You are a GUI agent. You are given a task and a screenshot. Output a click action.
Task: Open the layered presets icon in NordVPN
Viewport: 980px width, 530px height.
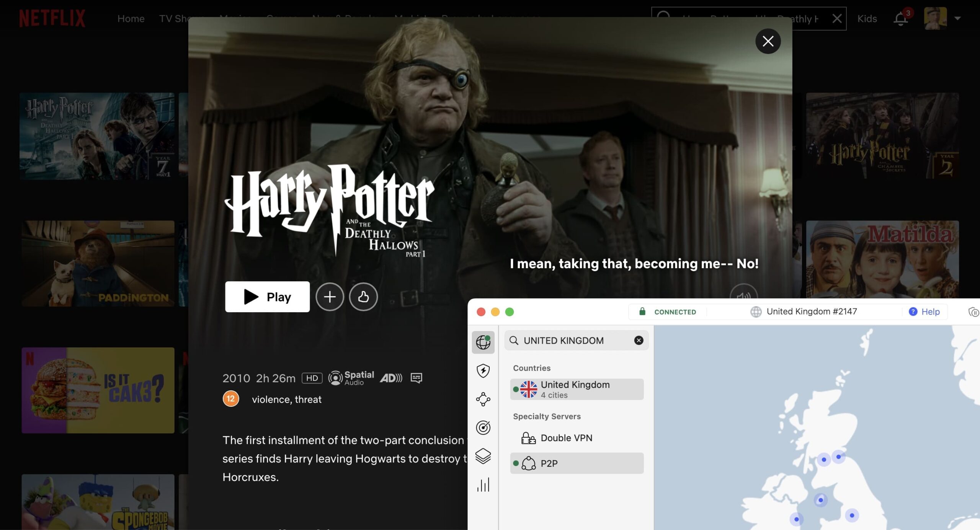click(x=483, y=456)
